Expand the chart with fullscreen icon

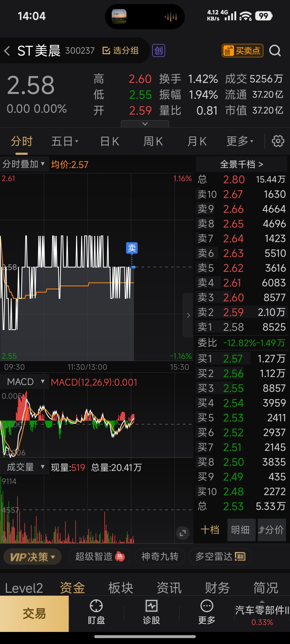183,533
